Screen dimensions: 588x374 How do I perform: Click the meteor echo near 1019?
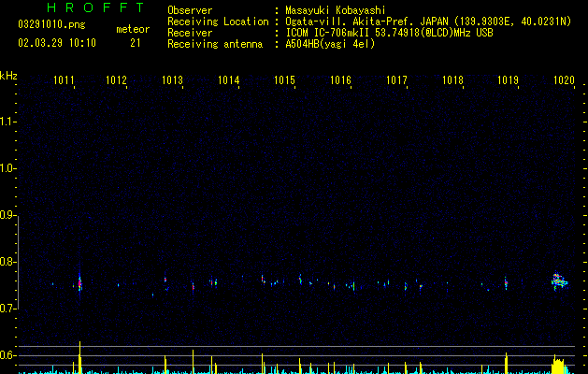pyautogui.click(x=506, y=283)
